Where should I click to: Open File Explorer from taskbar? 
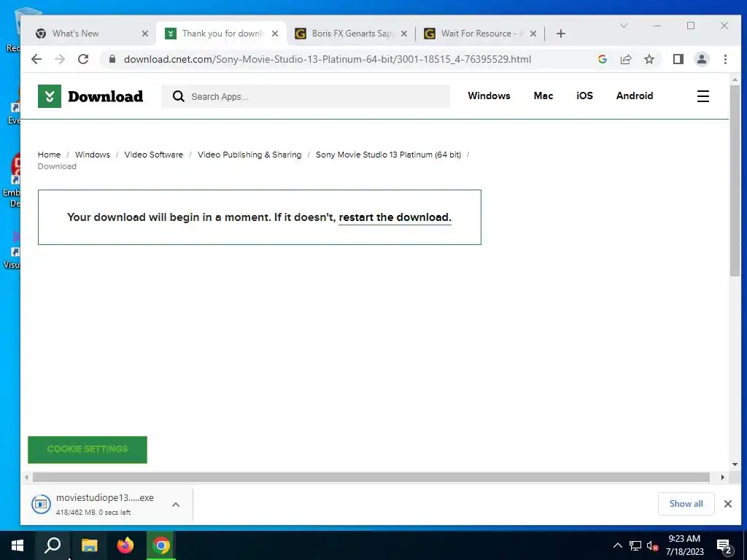pos(89,545)
